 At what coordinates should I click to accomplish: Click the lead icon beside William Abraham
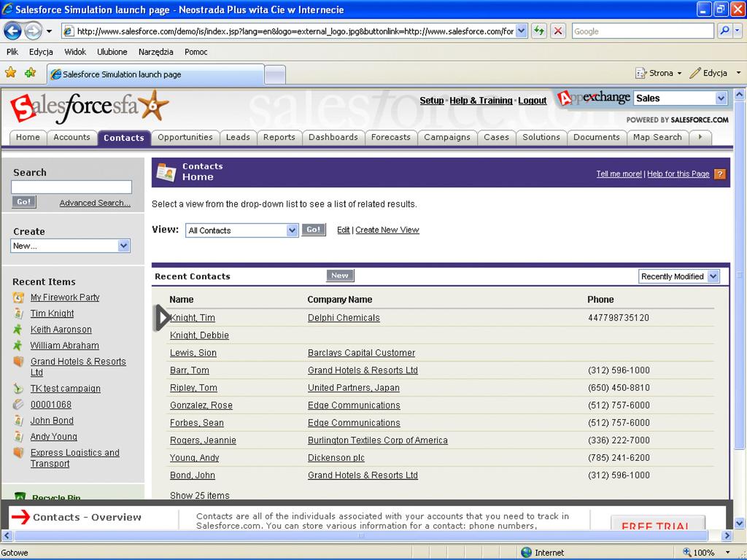point(18,345)
